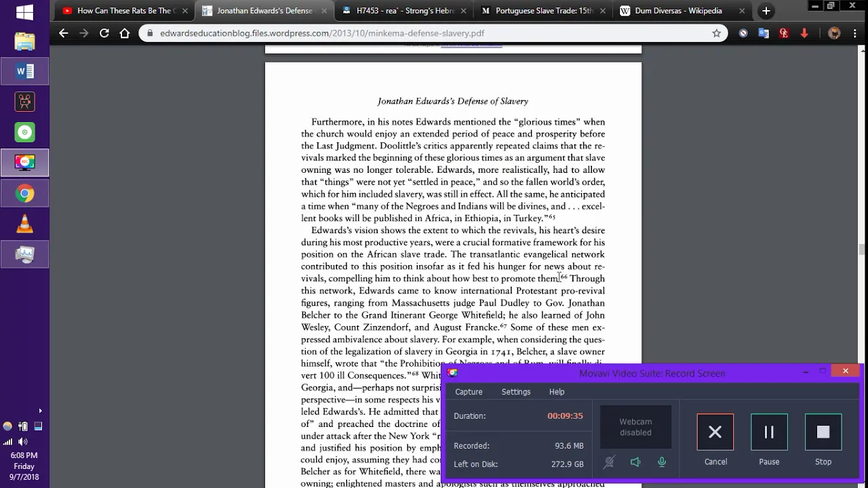Open the Google Translate extension
This screenshot has height=488, width=868.
click(x=764, y=33)
